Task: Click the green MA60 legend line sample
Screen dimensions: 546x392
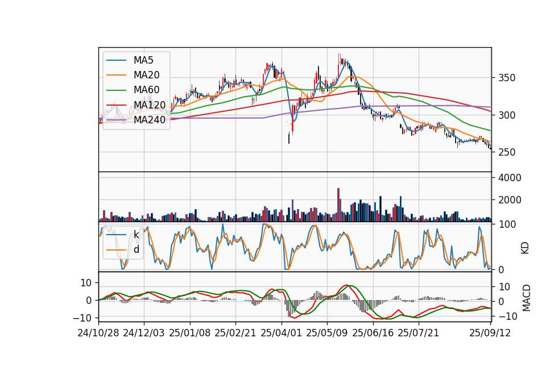Action: (116, 90)
